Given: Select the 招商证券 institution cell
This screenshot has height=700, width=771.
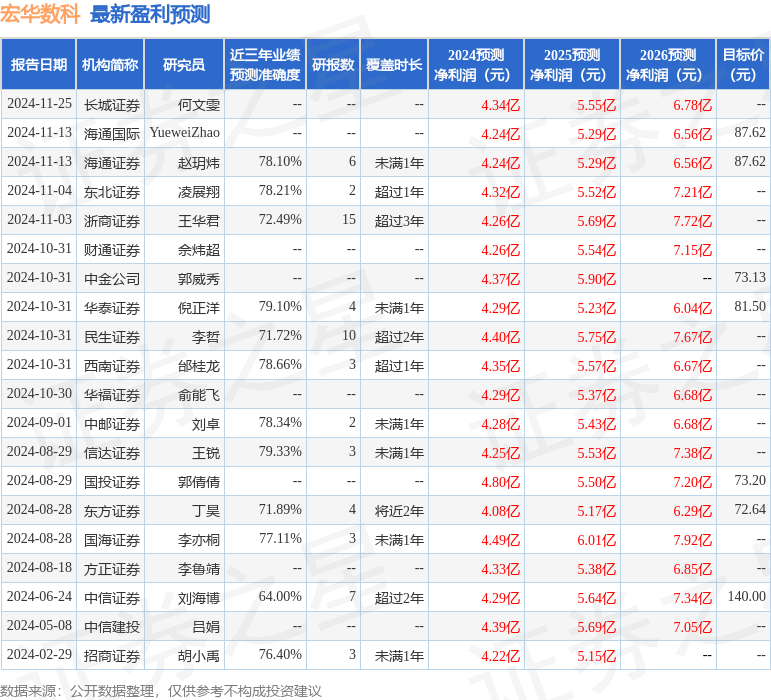Looking at the screenshot, I should [x=111, y=656].
